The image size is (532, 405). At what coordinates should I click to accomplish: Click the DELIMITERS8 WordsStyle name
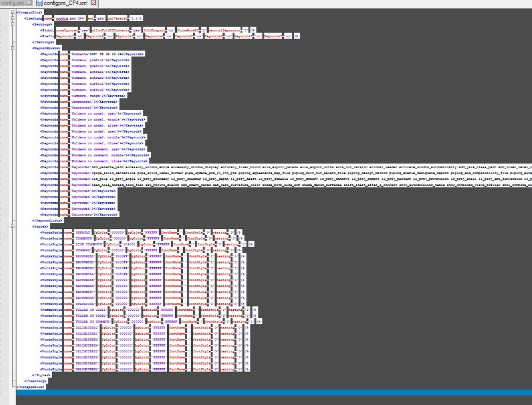pos(86,369)
